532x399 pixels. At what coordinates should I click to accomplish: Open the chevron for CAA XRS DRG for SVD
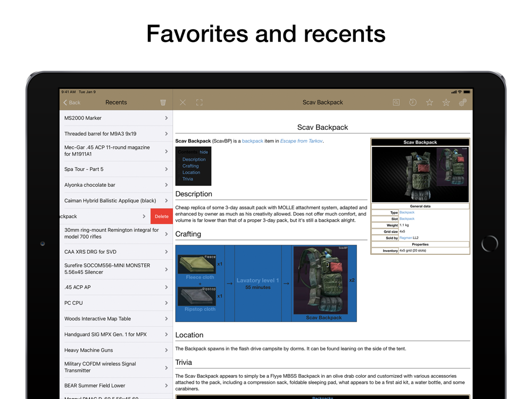166,252
